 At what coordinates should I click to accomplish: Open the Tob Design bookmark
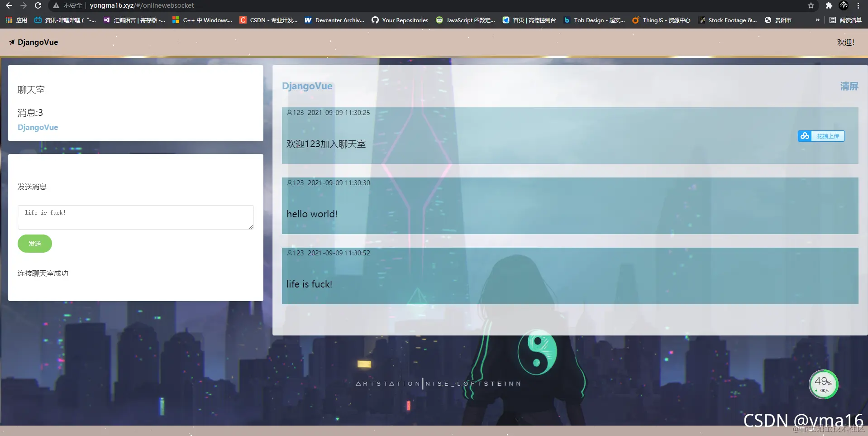click(594, 20)
